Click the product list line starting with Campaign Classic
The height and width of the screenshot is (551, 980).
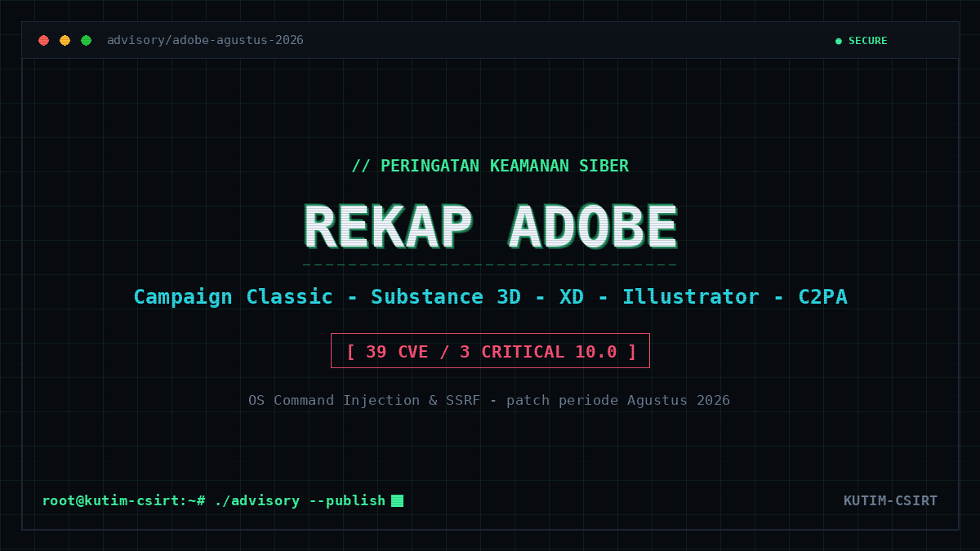click(490, 296)
